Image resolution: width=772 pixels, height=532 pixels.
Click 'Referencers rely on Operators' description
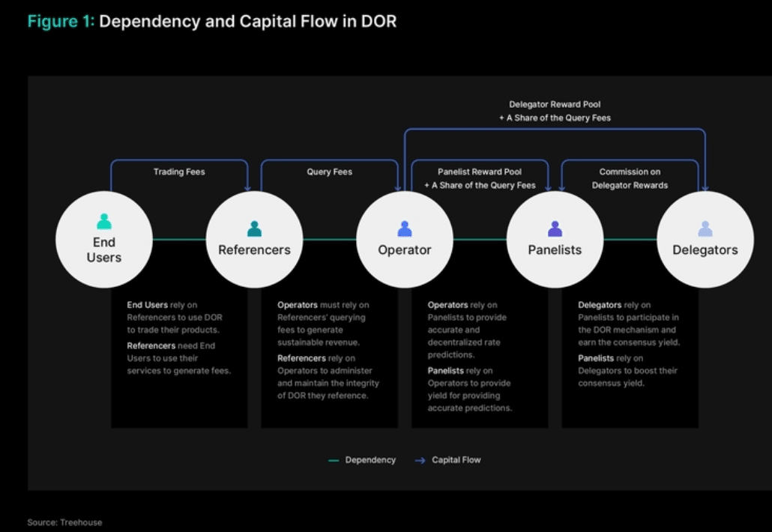[x=328, y=377]
